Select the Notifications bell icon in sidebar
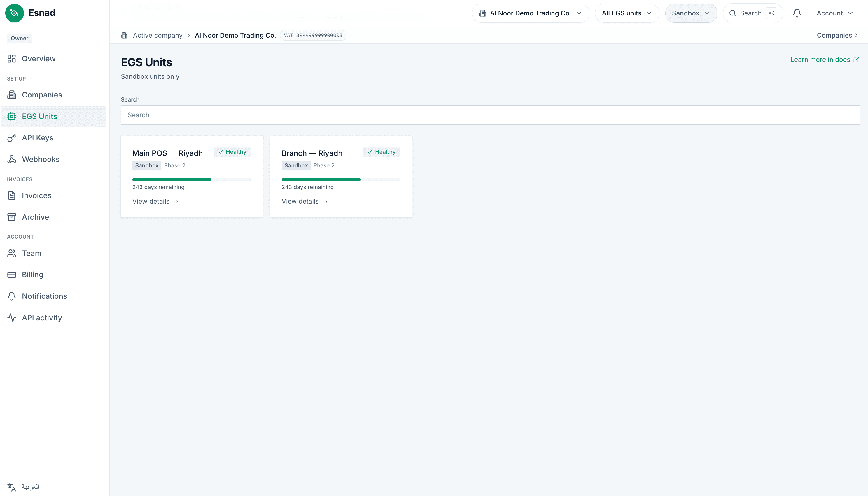The height and width of the screenshot is (496, 868). tap(12, 296)
